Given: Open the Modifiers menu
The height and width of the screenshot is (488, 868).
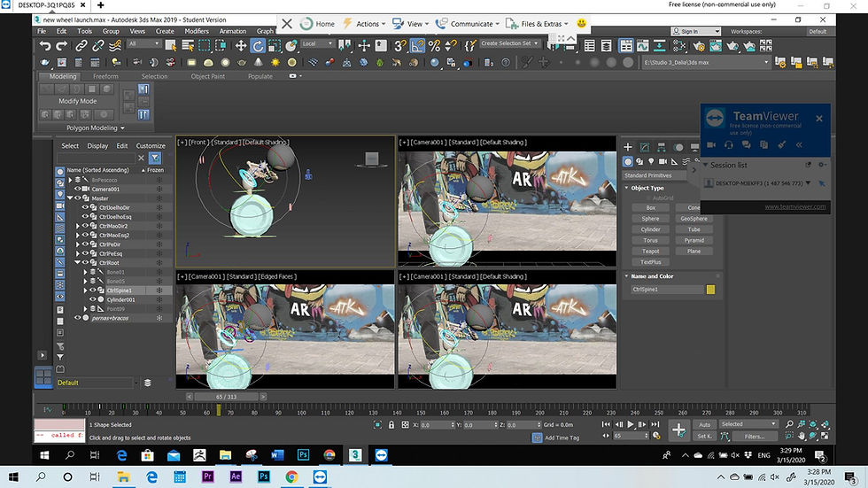Looking at the screenshot, I should pos(197,32).
